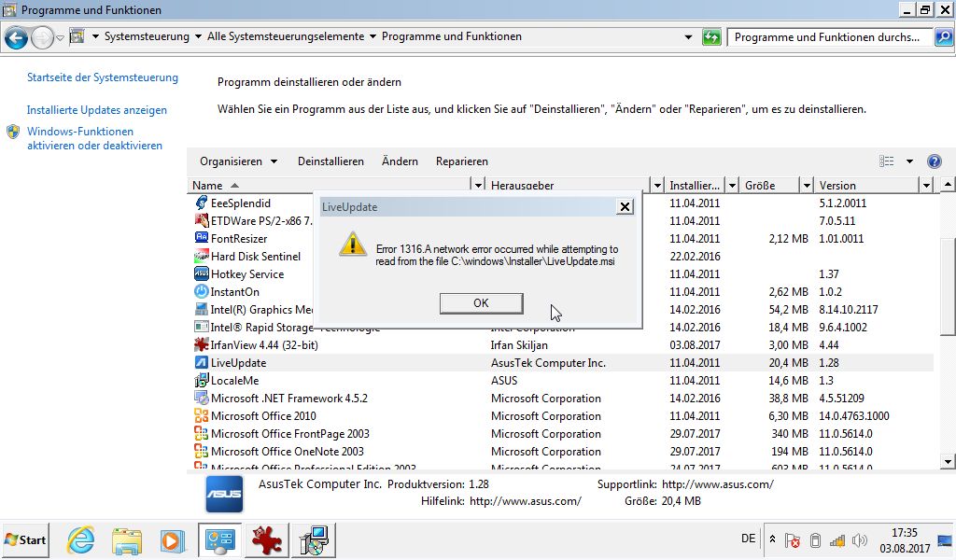The width and height of the screenshot is (956, 560).
Task: Open the view options icon in toolbar
Action: click(x=887, y=161)
